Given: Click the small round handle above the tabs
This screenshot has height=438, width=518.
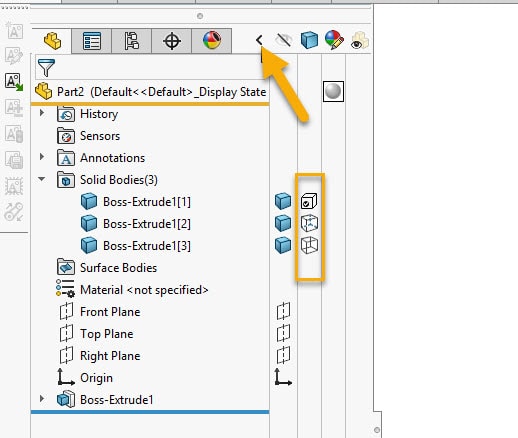Looking at the screenshot, I should (200, 16).
